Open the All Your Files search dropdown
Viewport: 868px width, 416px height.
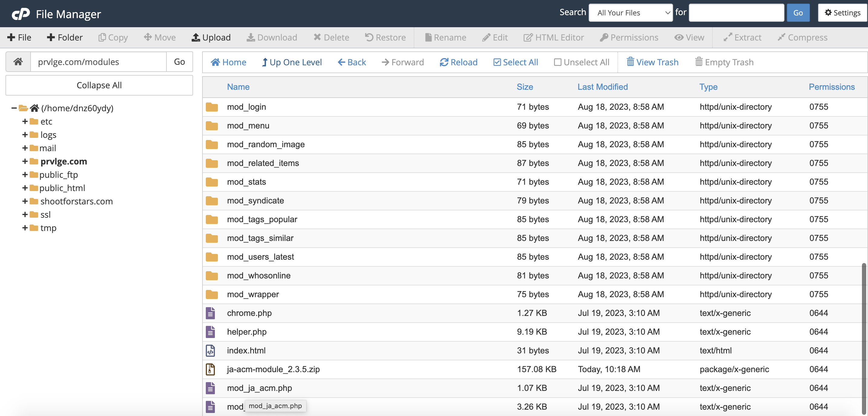coord(630,13)
